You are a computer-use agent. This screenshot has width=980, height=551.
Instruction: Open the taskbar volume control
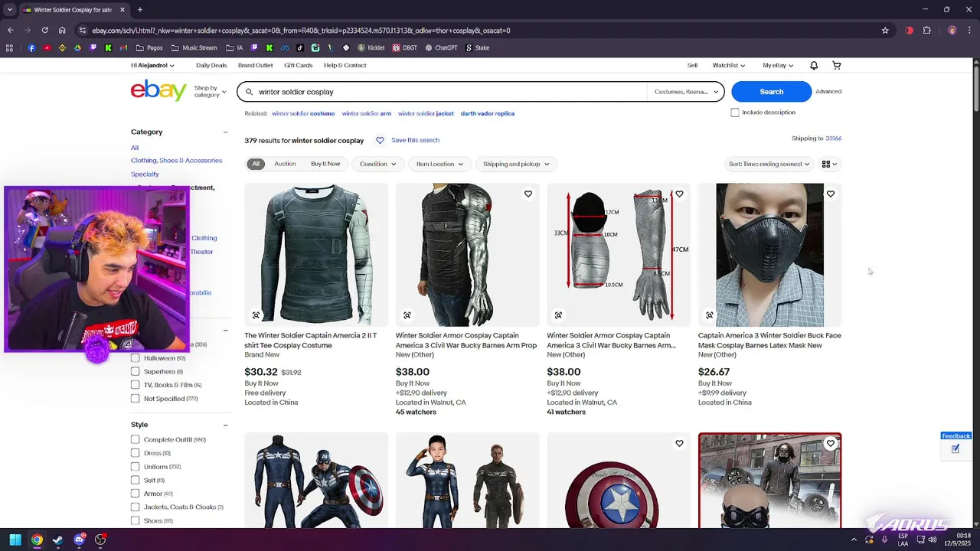(x=932, y=540)
